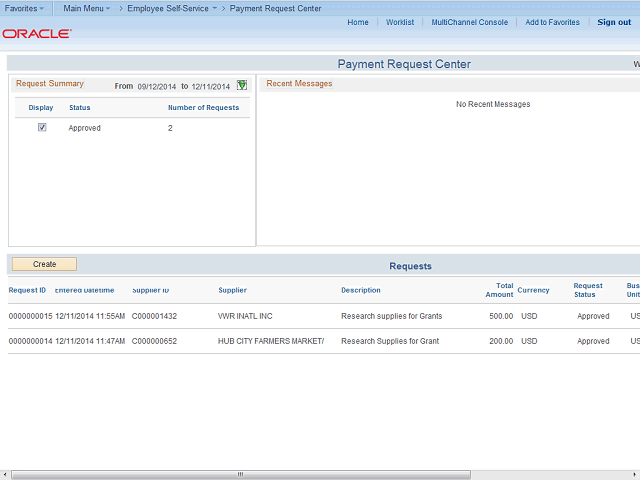Click the Approved status in summary
Viewport: 640px width, 480px height.
(84, 128)
